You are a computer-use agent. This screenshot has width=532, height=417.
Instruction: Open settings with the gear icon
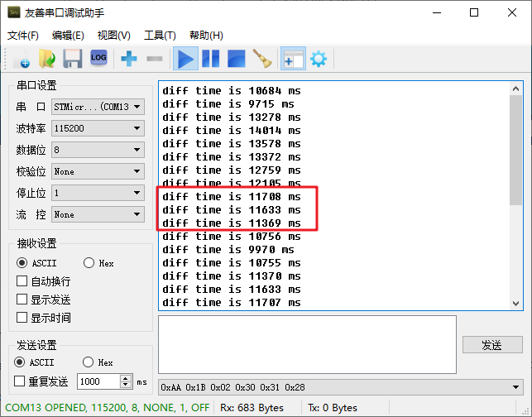coord(319,59)
